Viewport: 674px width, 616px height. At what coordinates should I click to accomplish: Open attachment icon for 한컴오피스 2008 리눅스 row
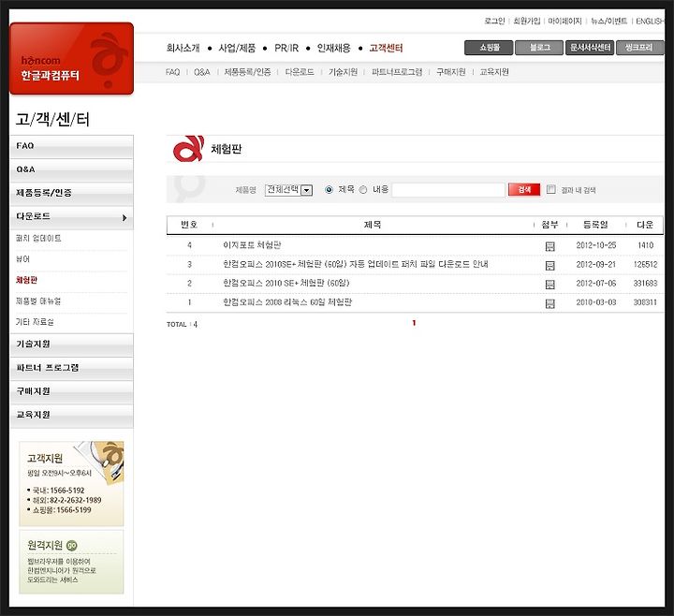(x=549, y=304)
